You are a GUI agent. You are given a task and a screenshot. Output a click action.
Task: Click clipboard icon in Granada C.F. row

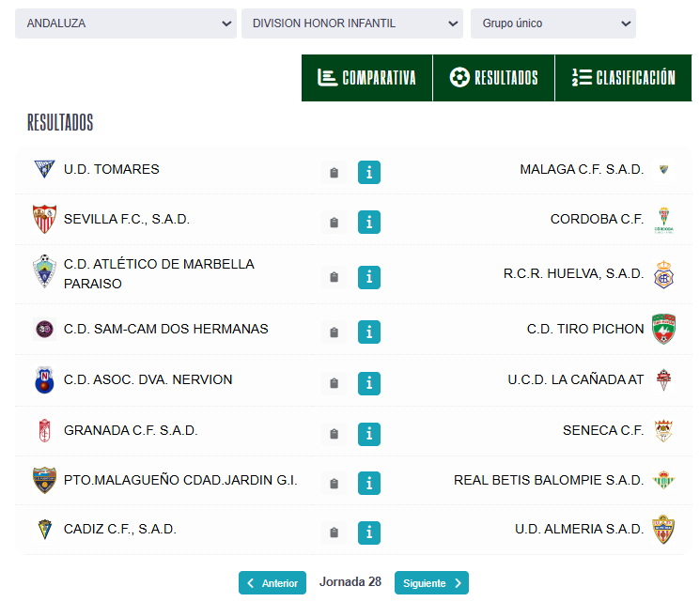[334, 434]
